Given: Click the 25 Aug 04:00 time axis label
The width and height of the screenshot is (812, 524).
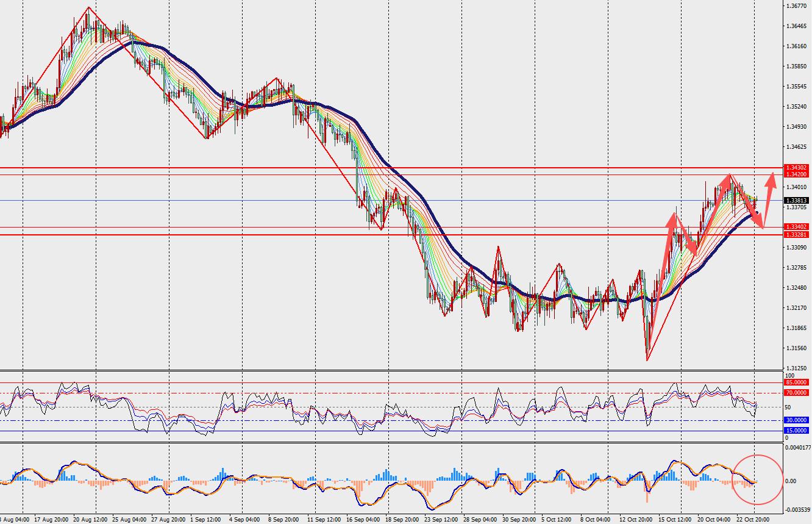Looking at the screenshot, I should point(129,519).
